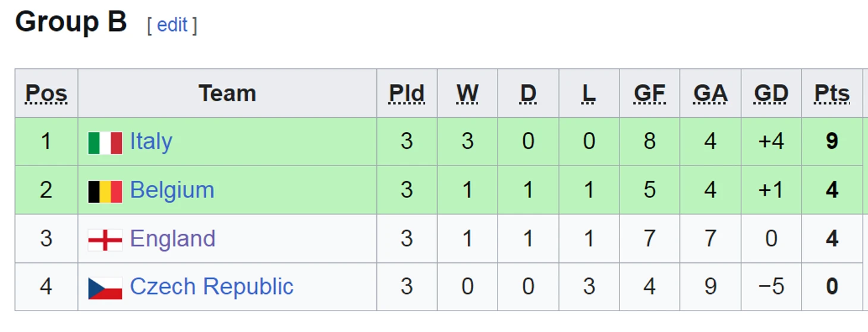Open the England team link

click(x=172, y=239)
